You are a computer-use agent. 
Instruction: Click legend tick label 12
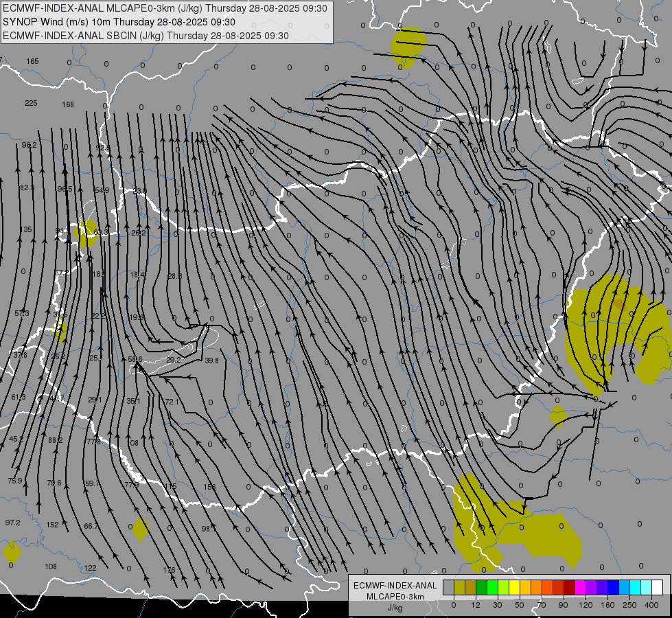[x=475, y=605]
